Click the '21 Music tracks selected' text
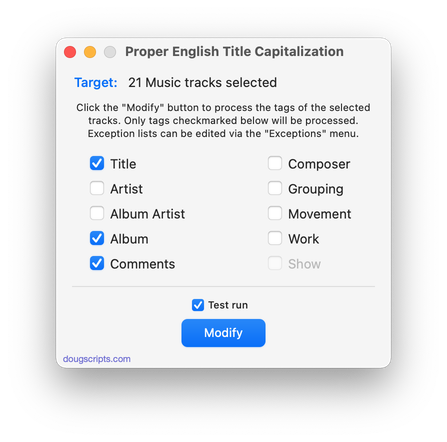 203,82
